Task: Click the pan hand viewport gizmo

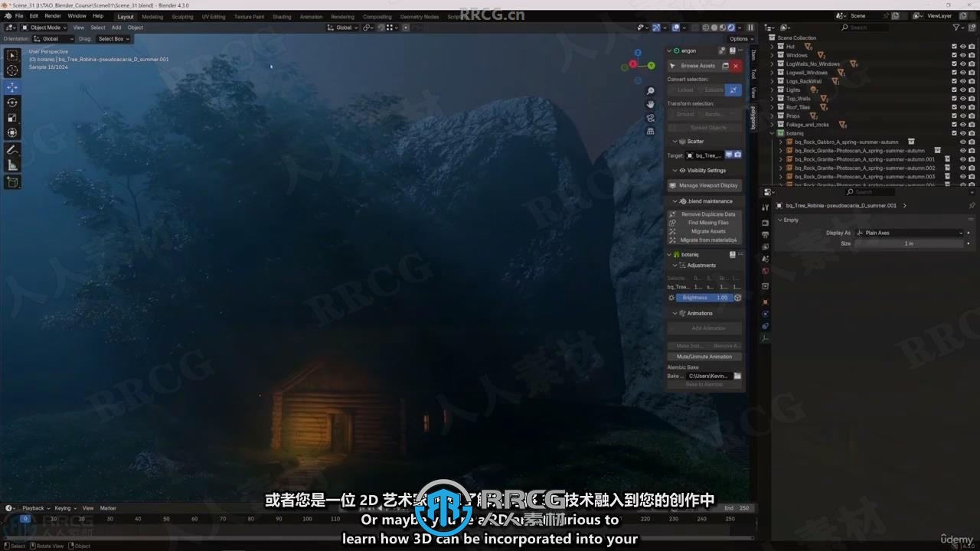Action: click(x=651, y=104)
